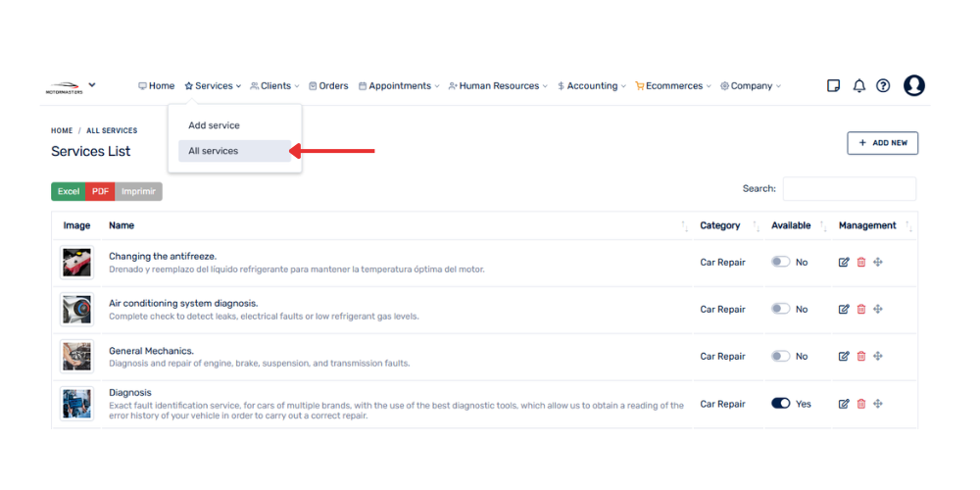Open the notes icon in header
Viewport: 980px width, 490px height.
pos(834,86)
